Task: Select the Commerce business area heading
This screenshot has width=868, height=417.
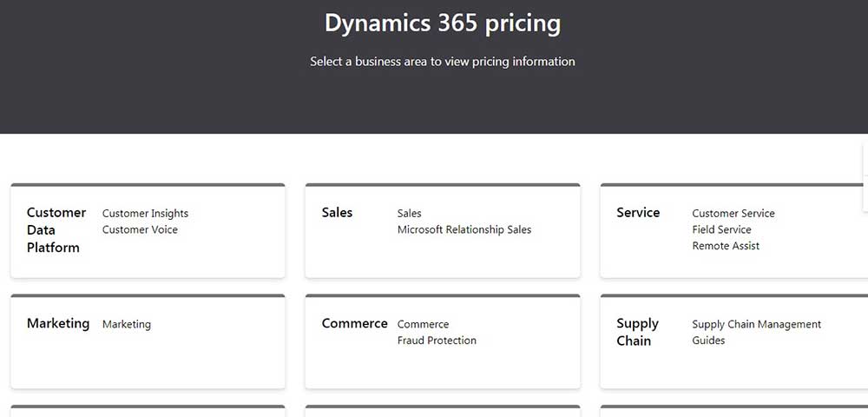Action: (354, 323)
